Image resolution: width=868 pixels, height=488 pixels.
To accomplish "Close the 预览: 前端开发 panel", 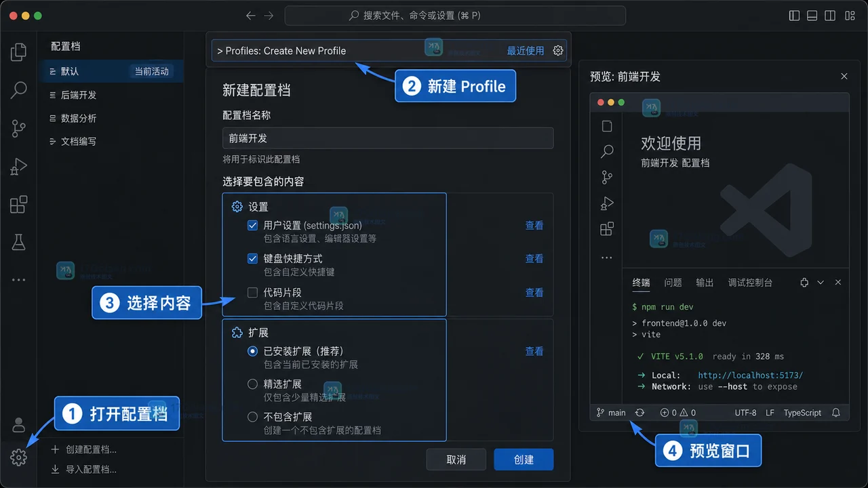I will pyautogui.click(x=844, y=77).
